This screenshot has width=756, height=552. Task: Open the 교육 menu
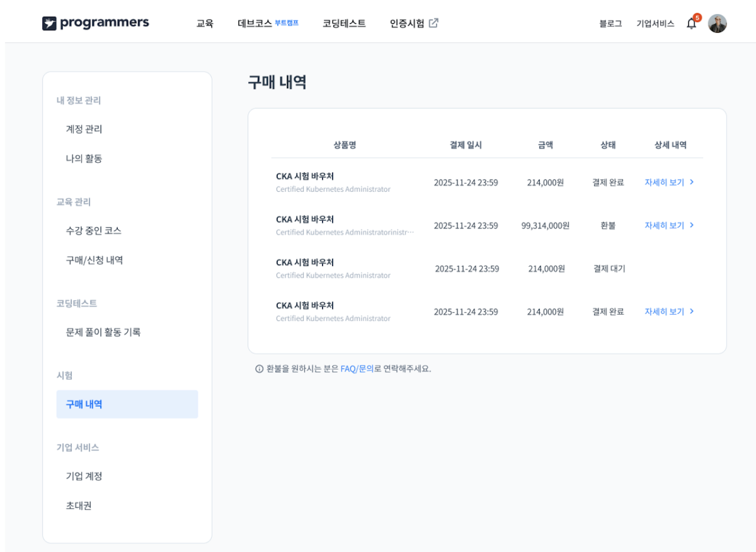(x=205, y=24)
